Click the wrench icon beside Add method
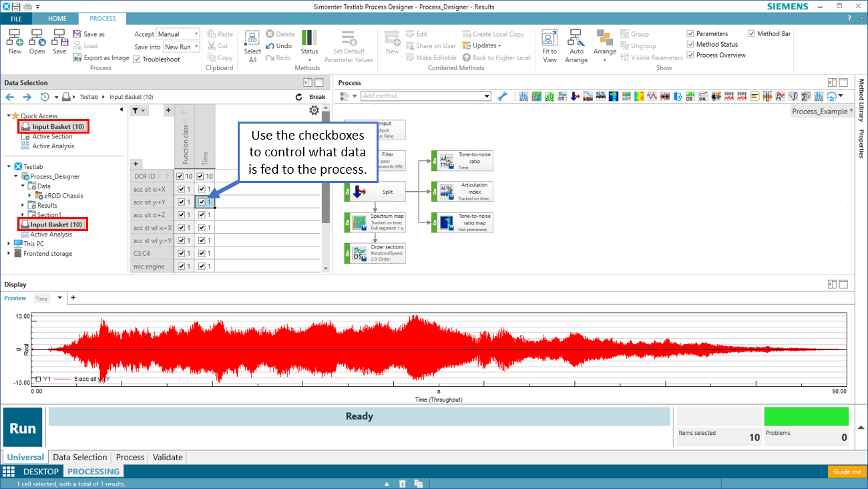The width and height of the screenshot is (868, 489). pyautogui.click(x=502, y=96)
